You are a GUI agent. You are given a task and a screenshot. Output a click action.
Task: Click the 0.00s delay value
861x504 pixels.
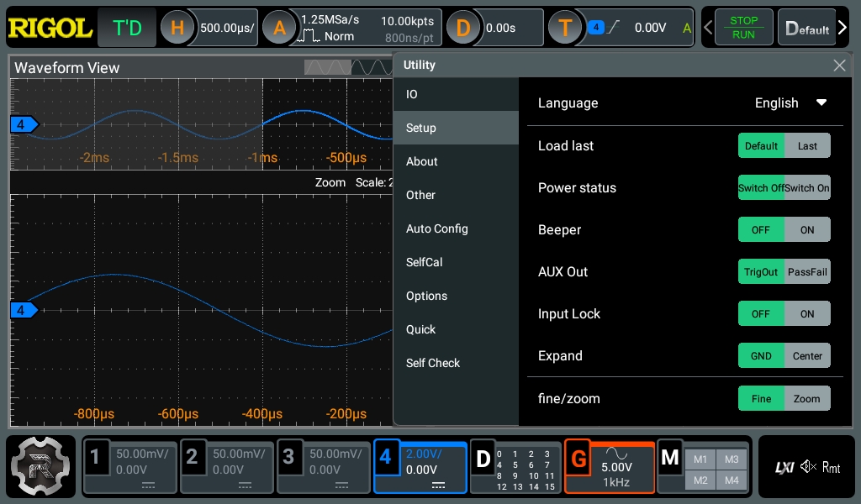coord(500,28)
